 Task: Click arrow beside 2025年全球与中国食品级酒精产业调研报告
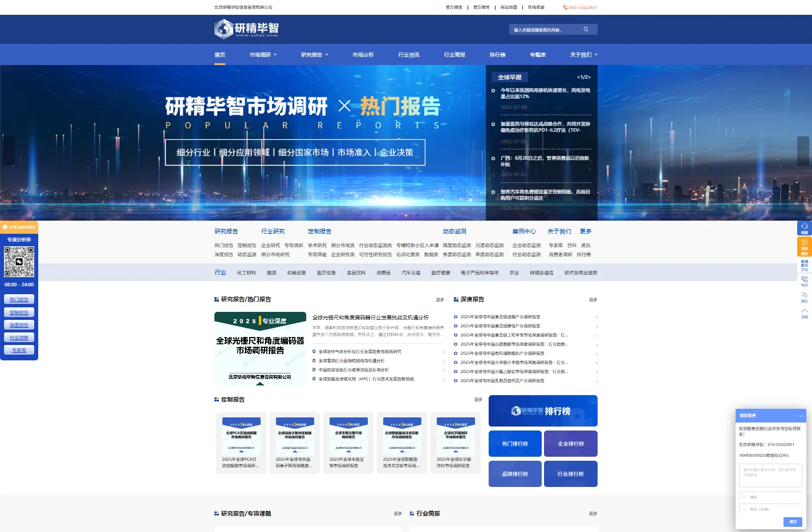[x=596, y=317]
